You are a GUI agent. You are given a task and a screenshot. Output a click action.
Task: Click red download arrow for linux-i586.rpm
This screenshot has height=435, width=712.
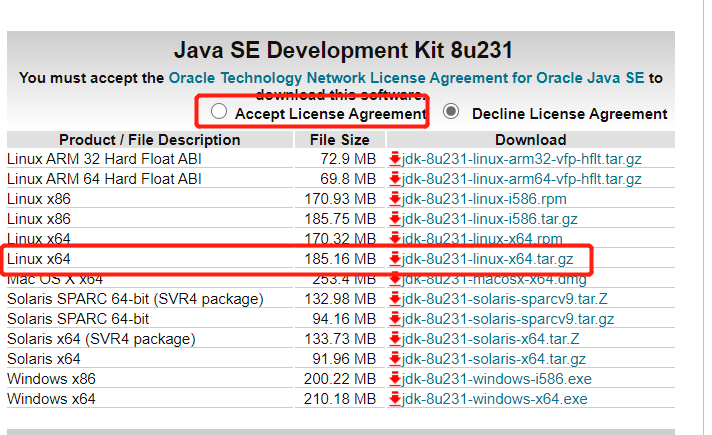(x=395, y=199)
